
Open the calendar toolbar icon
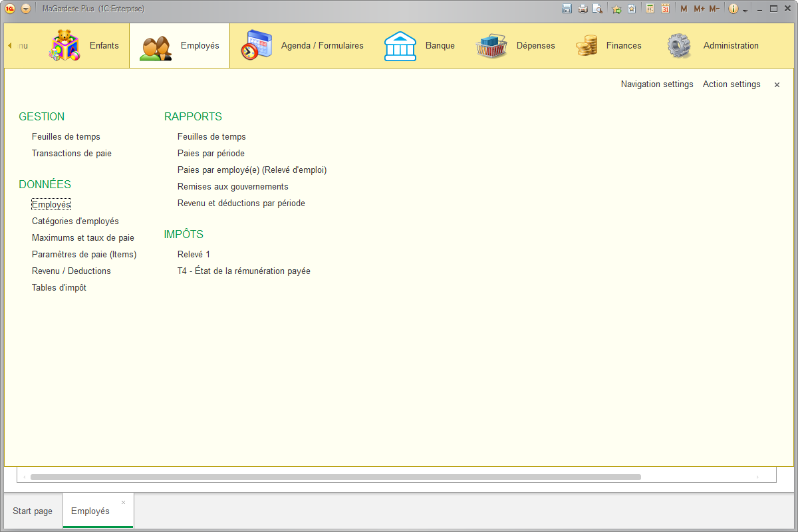[665, 9]
